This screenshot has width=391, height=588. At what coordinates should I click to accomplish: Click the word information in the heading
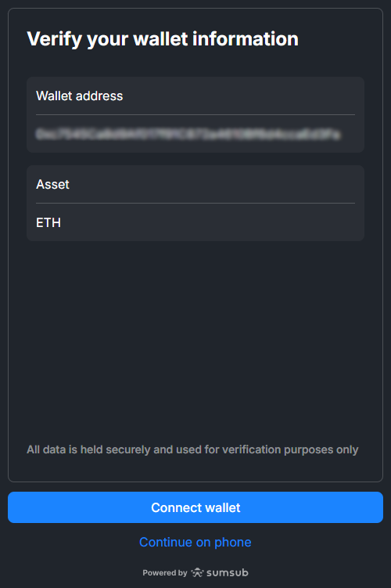coord(246,39)
